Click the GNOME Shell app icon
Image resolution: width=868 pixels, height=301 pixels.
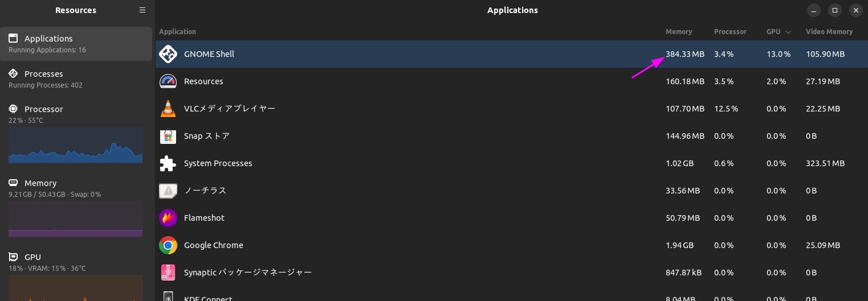(168, 54)
